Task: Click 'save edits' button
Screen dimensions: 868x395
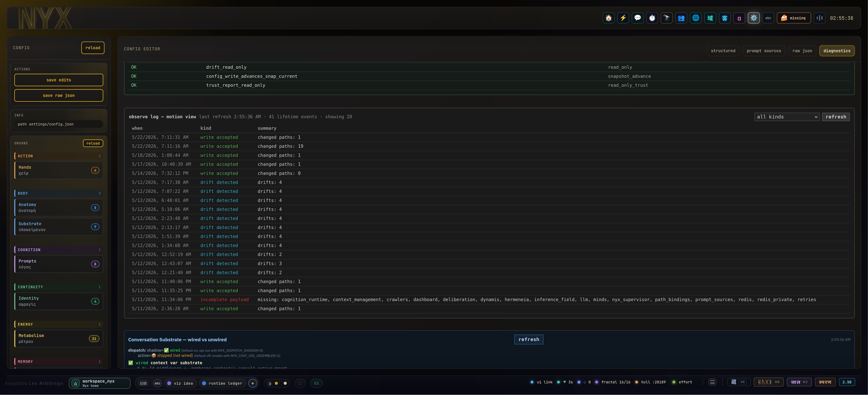Action: coord(59,80)
